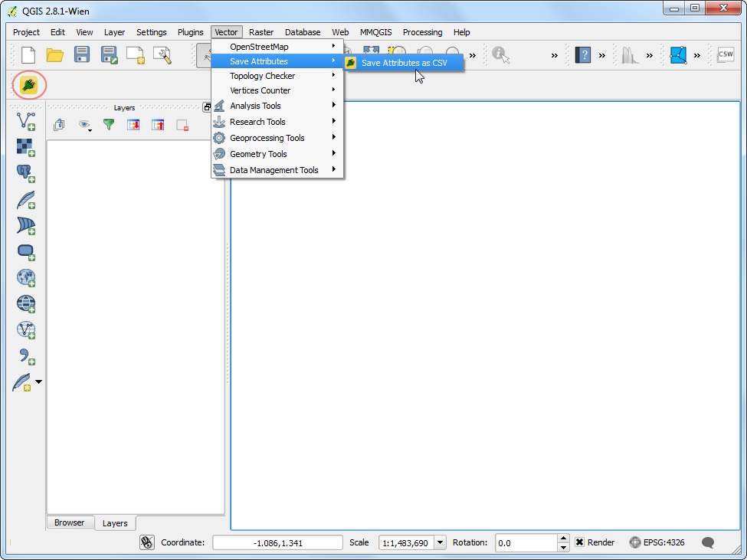Click the New Layer feather icon
The width and height of the screenshot is (747, 560).
click(x=22, y=382)
